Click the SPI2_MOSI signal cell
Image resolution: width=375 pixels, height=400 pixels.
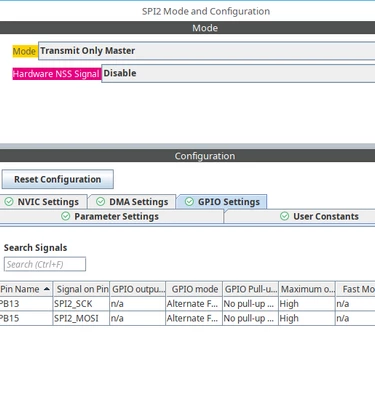click(81, 318)
